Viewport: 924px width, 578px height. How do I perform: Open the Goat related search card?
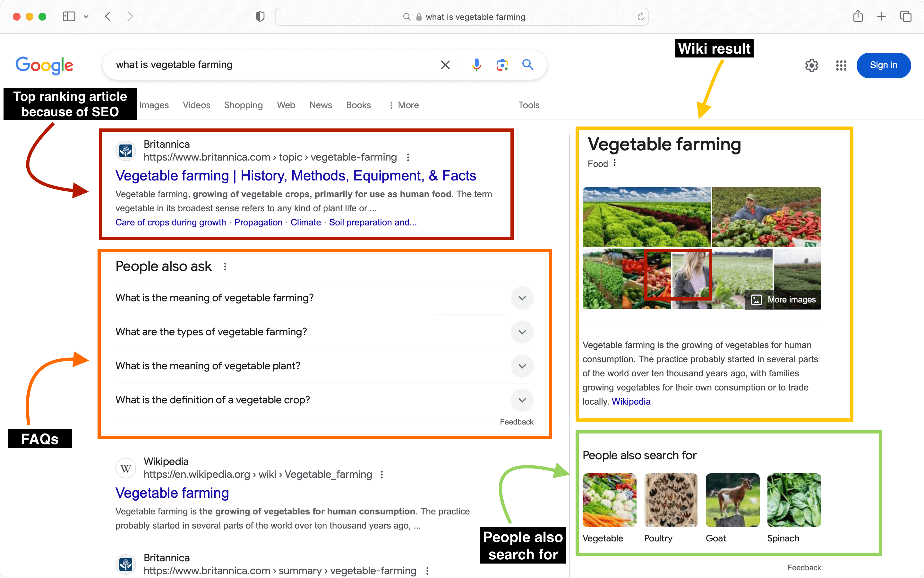pos(732,508)
